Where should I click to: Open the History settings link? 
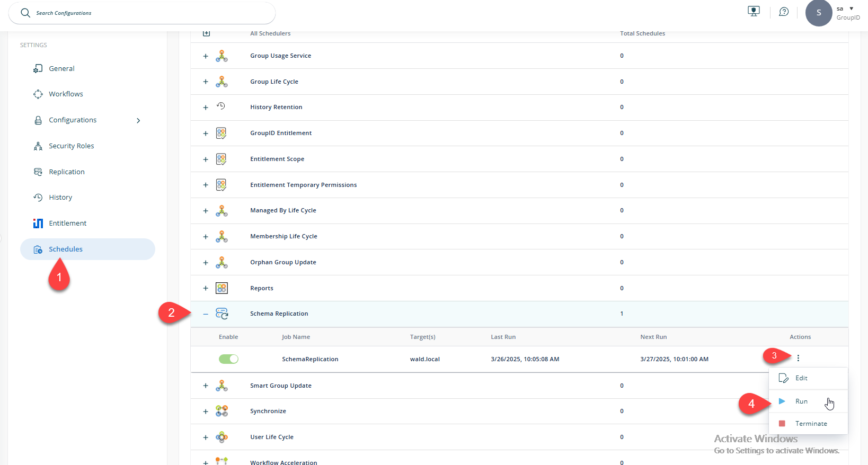tap(60, 197)
